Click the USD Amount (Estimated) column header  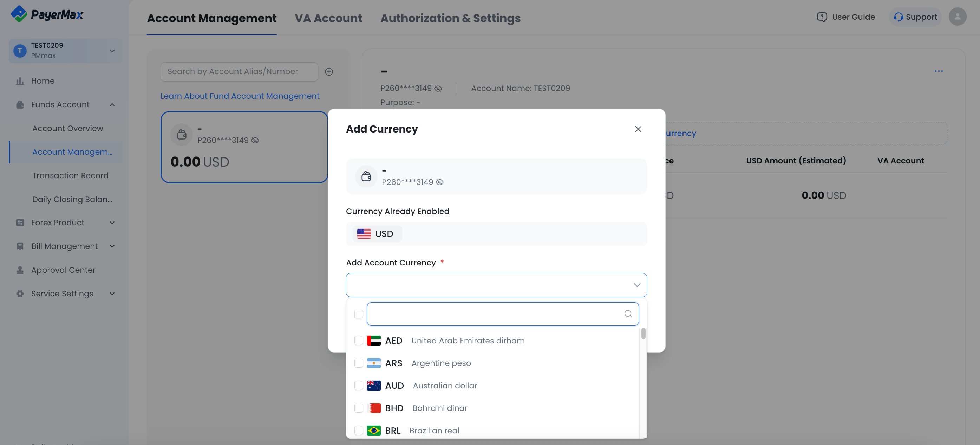point(796,161)
